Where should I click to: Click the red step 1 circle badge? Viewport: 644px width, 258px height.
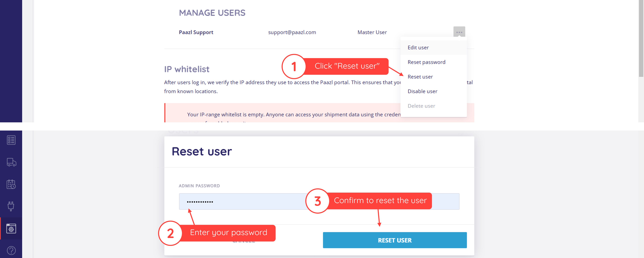point(293,66)
